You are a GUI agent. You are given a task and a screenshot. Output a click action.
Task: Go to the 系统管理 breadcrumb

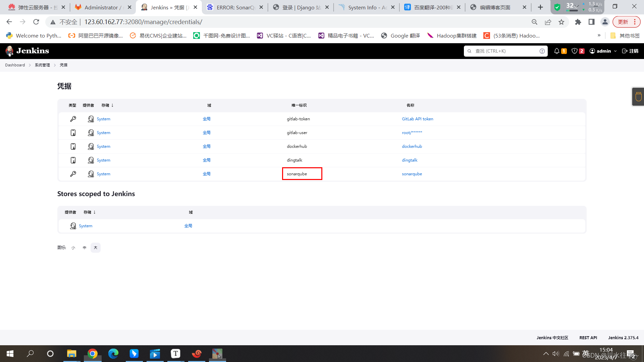(42, 65)
